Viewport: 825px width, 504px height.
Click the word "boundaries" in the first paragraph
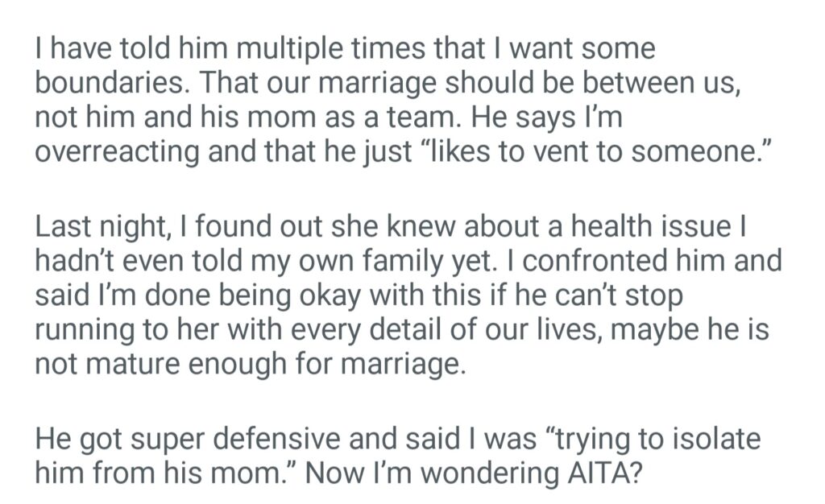pyautogui.click(x=100, y=83)
